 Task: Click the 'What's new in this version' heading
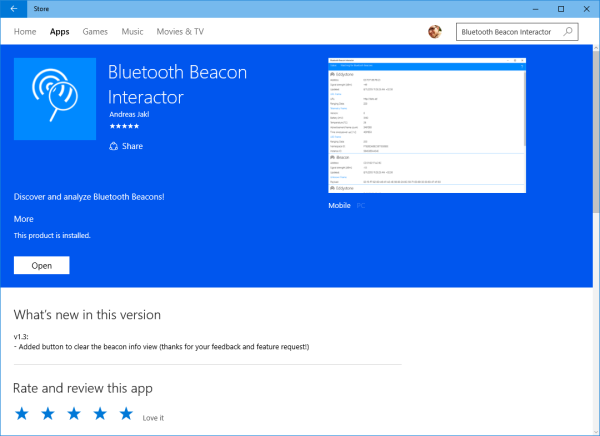[x=87, y=315]
